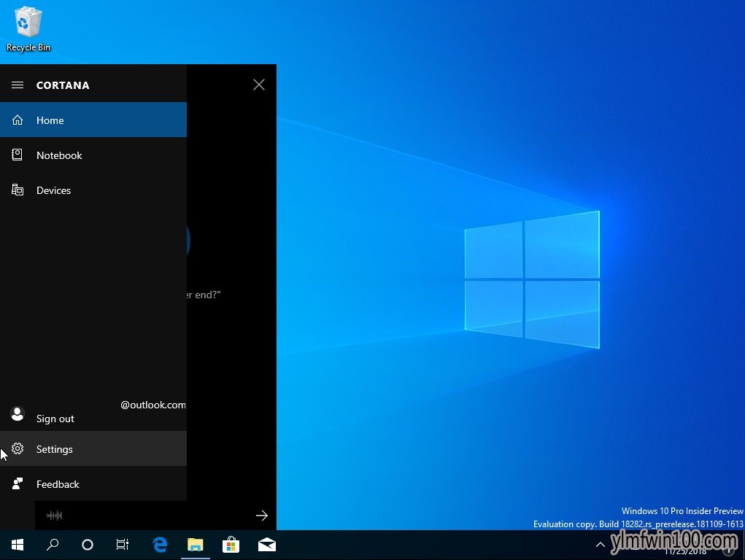
Task: Open Cortana Settings
Action: click(x=93, y=449)
